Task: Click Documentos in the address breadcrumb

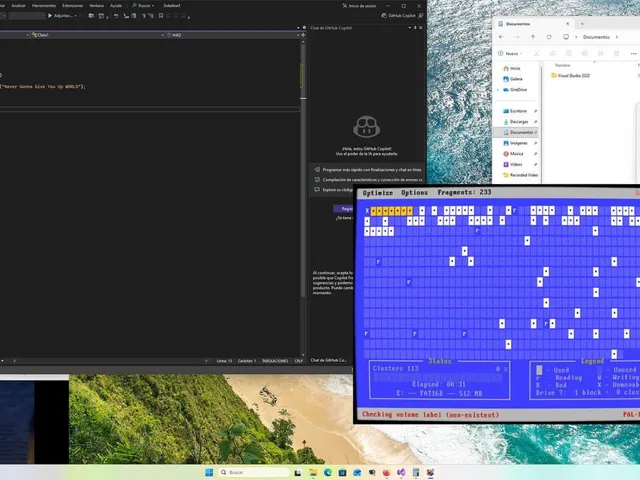Action: tap(596, 37)
